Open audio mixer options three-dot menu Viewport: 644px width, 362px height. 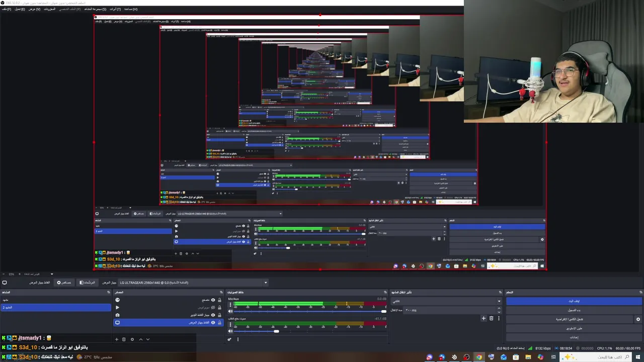[x=238, y=339]
